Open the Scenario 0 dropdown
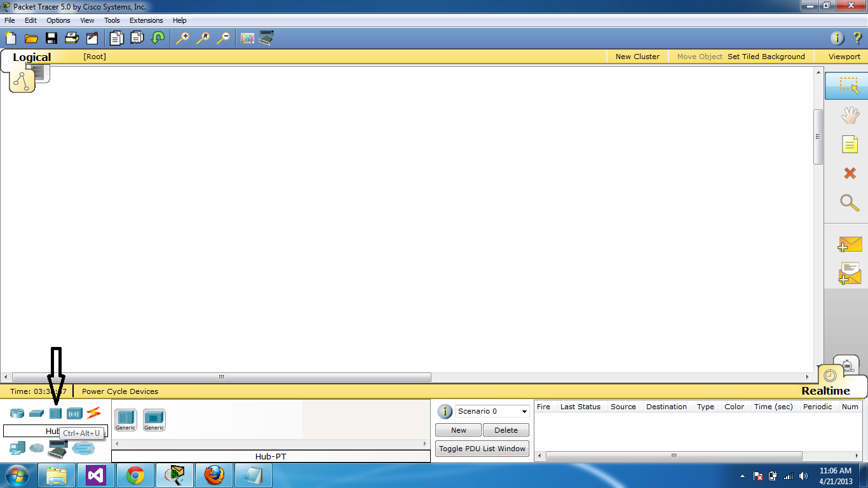The width and height of the screenshot is (868, 488). pyautogui.click(x=492, y=411)
